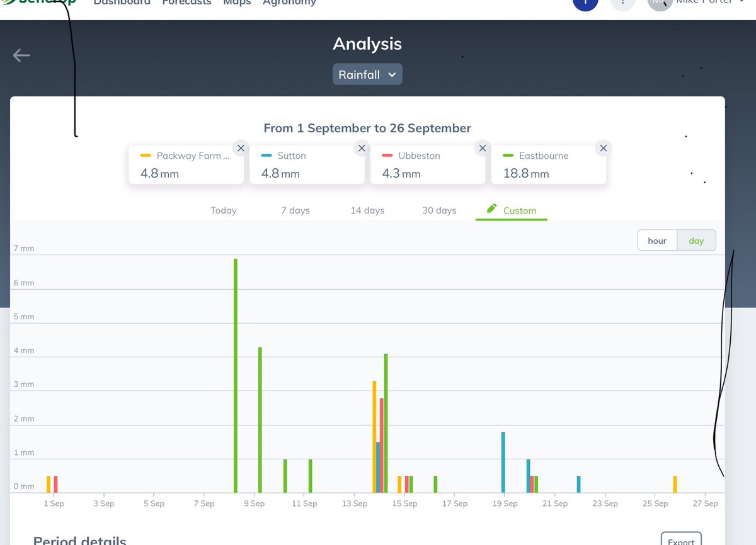The width and height of the screenshot is (756, 545).
Task: Click the blue round header button
Action: [585, 3]
